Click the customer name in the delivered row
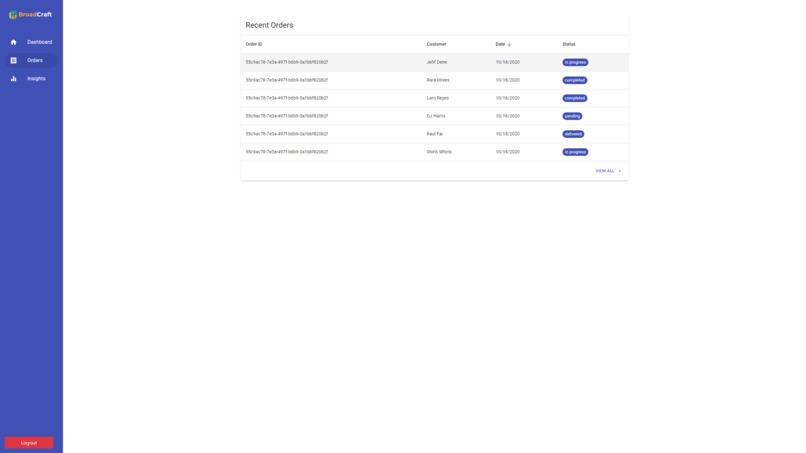Viewport: 806px width, 453px height. click(434, 134)
